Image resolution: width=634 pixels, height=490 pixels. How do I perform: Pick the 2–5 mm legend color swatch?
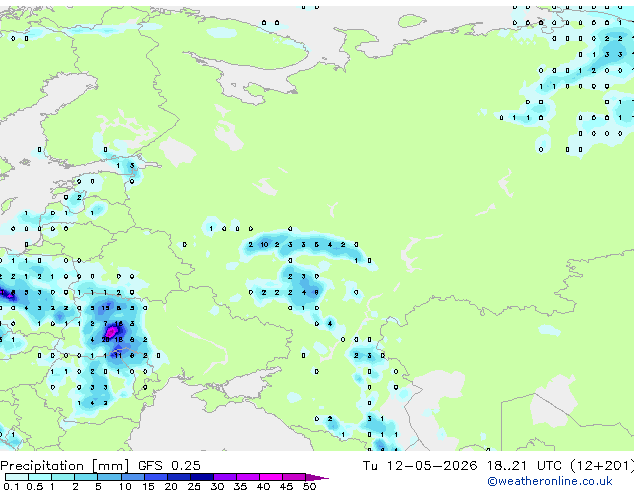[x=86, y=477]
